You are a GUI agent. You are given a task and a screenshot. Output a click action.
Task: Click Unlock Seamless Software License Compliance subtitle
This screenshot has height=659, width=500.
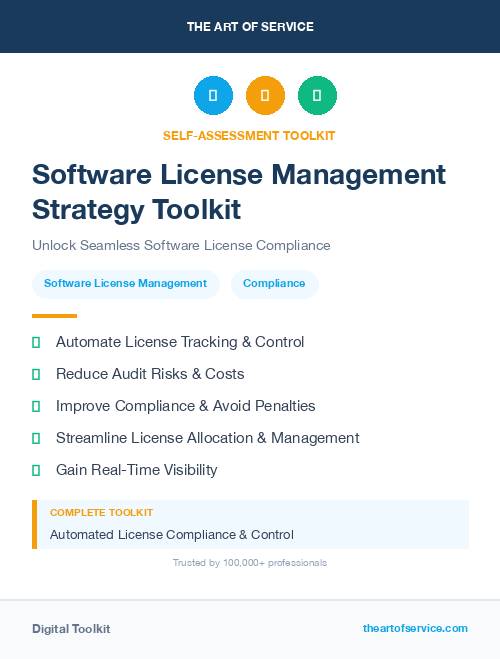[181, 245]
